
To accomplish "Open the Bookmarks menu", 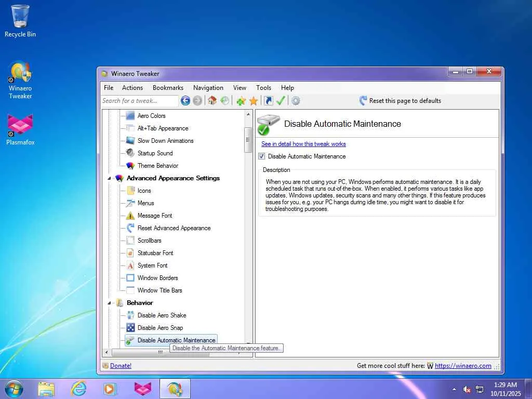I will coord(168,88).
